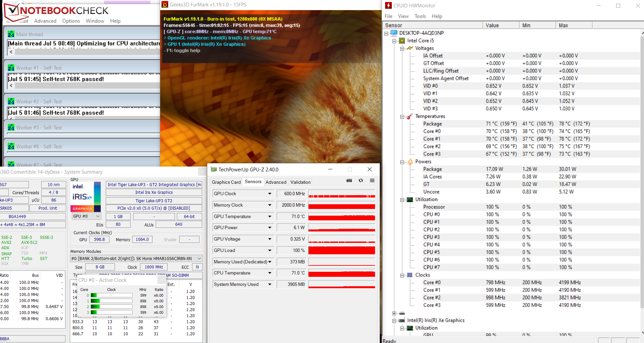The height and width of the screenshot is (343, 644).
Task: Click the Main thread window icon
Action: [11, 34]
